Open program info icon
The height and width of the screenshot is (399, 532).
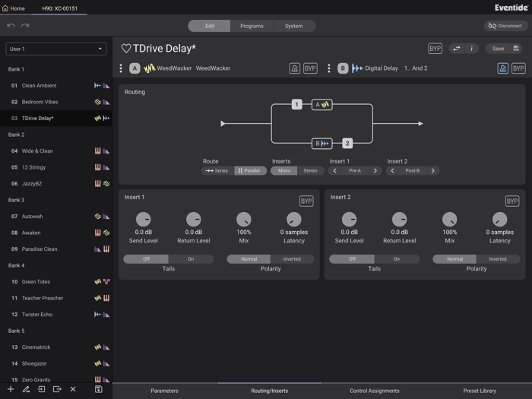(471, 49)
